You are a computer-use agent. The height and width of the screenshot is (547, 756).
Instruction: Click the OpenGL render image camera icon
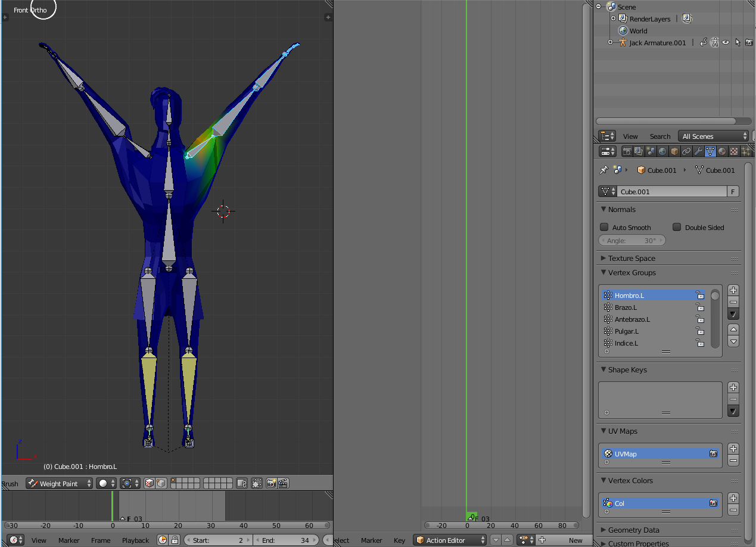click(271, 484)
